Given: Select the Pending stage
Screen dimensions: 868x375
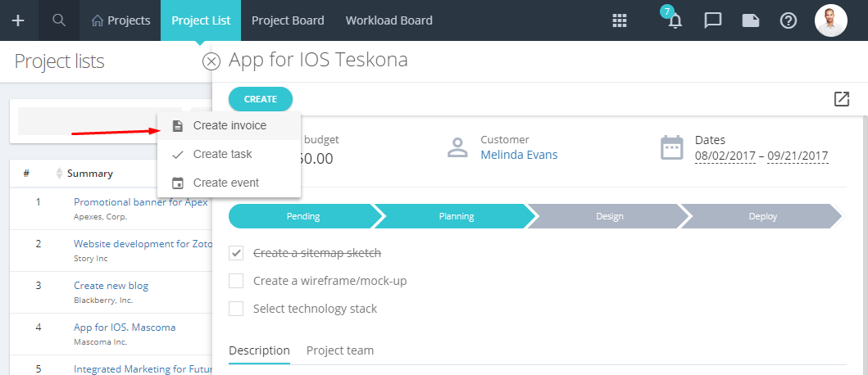Looking at the screenshot, I should pos(302,216).
